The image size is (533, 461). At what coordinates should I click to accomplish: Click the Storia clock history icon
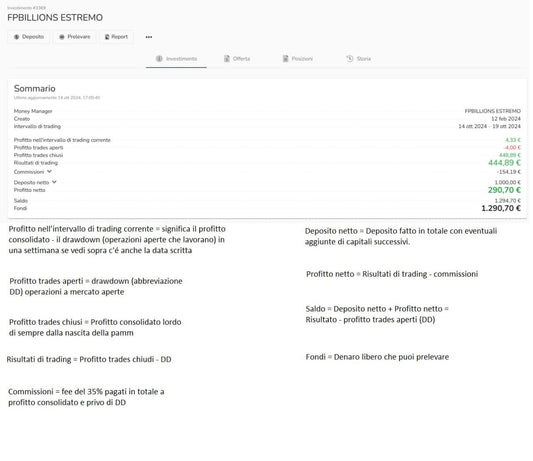[349, 58]
